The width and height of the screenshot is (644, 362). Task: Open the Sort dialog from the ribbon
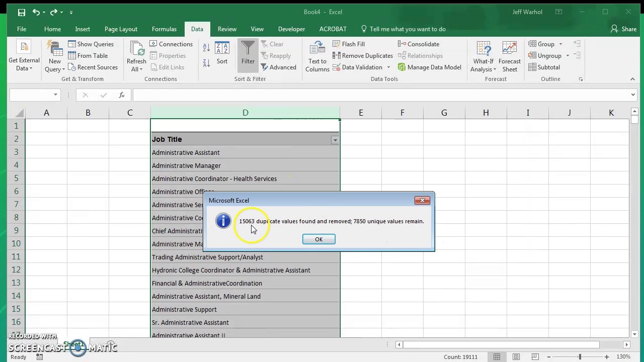[x=222, y=54]
